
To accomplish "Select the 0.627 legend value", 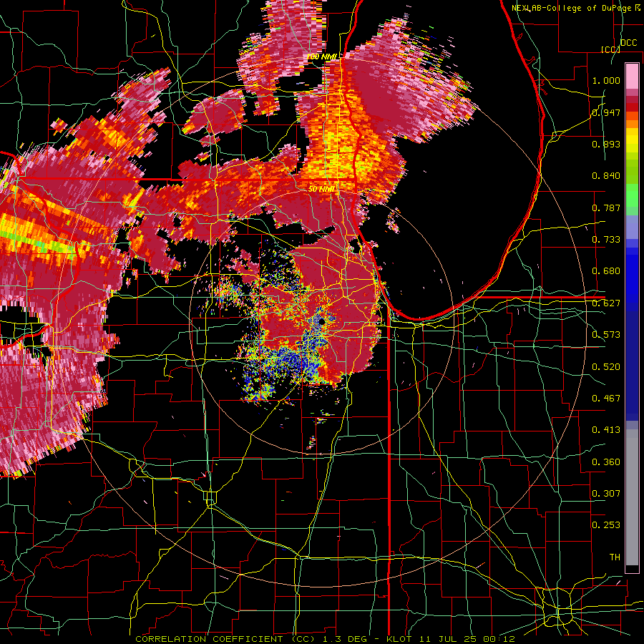I will (606, 303).
